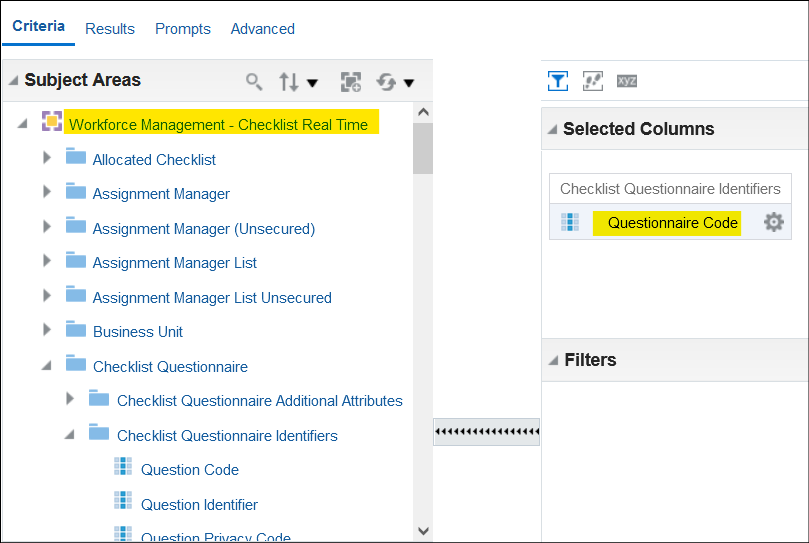Select the Question Code column
Image resolution: width=809 pixels, height=543 pixels.
point(190,470)
